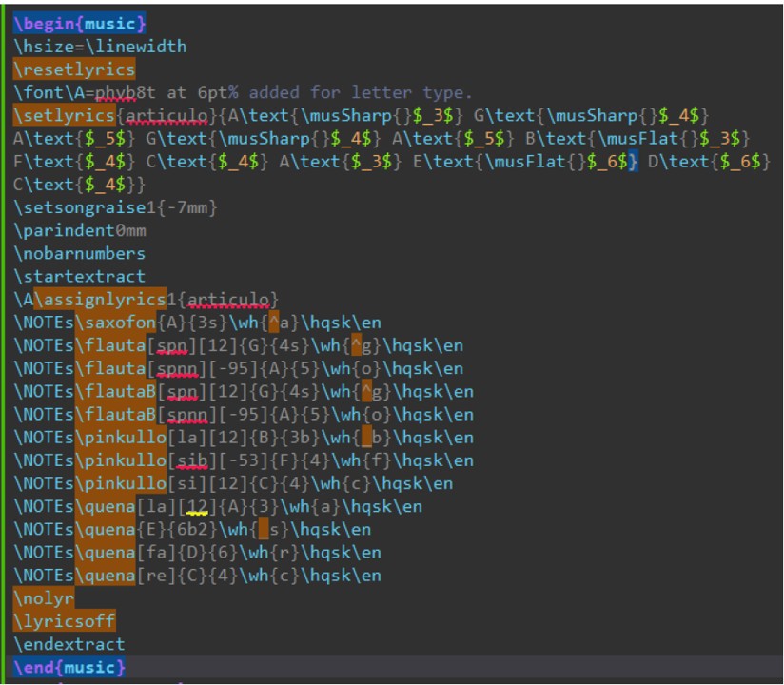This screenshot has height=685, width=784.
Task: Click the \end{music} line
Action: pyautogui.click(x=69, y=667)
